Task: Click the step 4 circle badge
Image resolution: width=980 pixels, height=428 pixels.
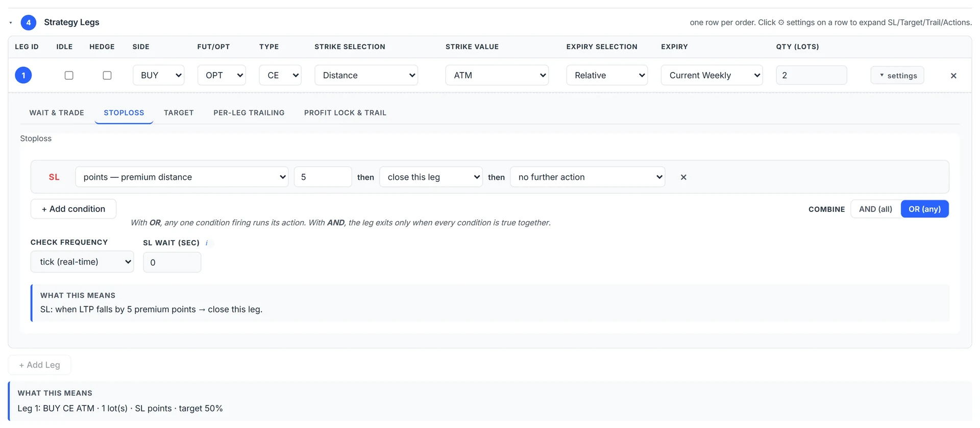Action: (29, 22)
